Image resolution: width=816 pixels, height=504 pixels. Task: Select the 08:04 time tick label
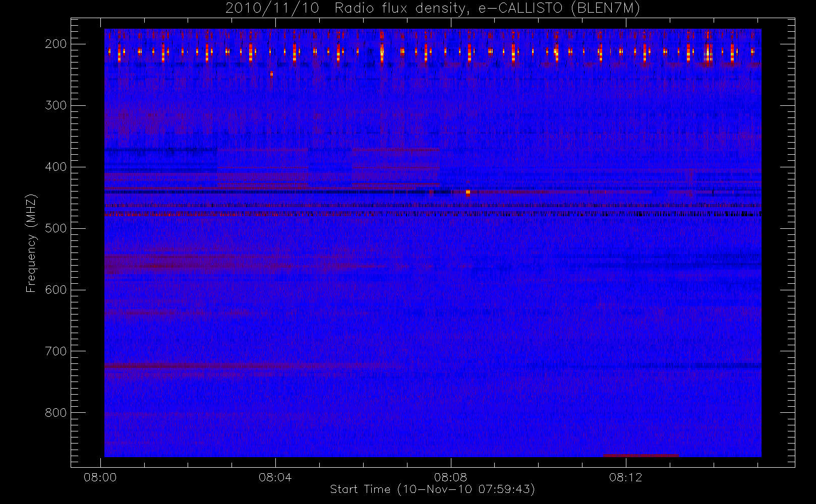pyautogui.click(x=275, y=477)
